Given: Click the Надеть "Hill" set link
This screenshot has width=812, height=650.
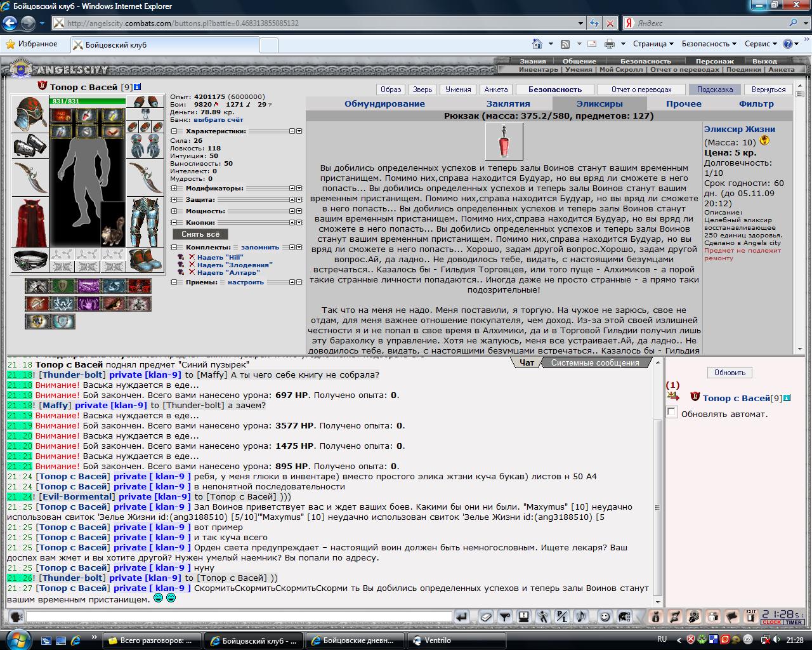Looking at the screenshot, I should pos(220,257).
